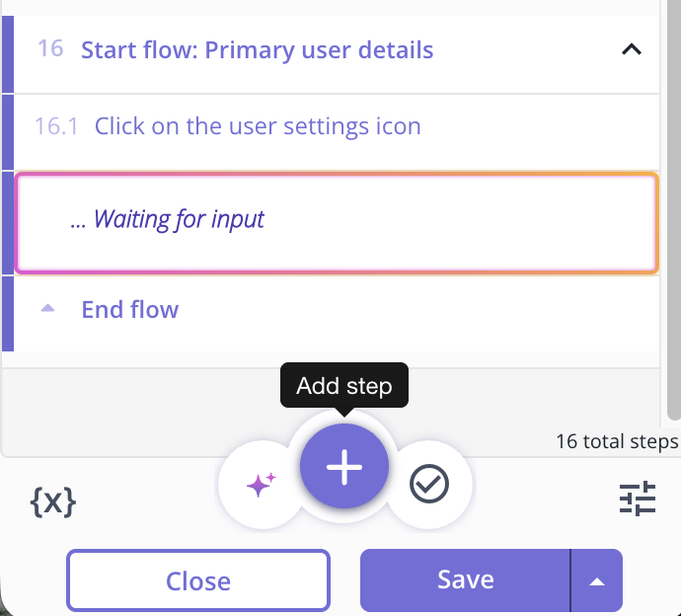Image resolution: width=681 pixels, height=616 pixels.
Task: Collapse the Primary user details flow chevron
Action: point(632,49)
